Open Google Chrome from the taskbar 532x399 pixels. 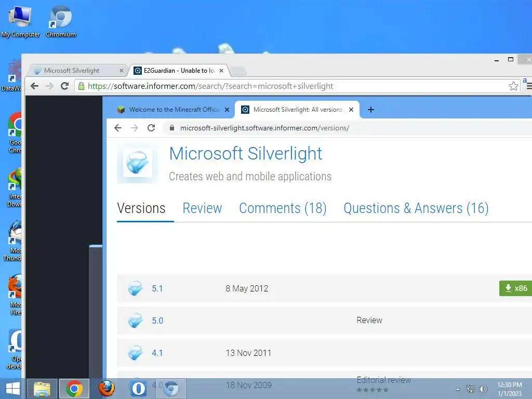(x=74, y=389)
